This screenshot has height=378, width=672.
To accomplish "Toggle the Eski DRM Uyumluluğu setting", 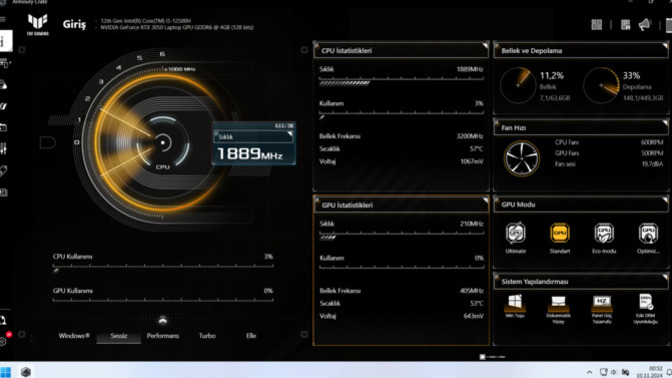I will (x=645, y=302).
